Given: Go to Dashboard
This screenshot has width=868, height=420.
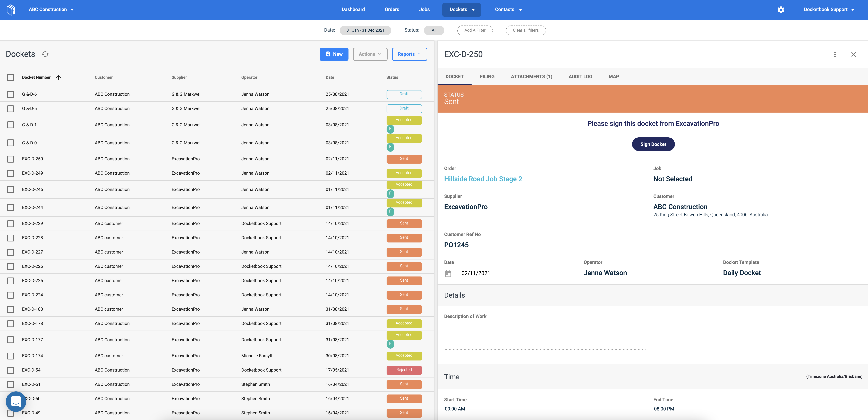Looking at the screenshot, I should (x=353, y=10).
